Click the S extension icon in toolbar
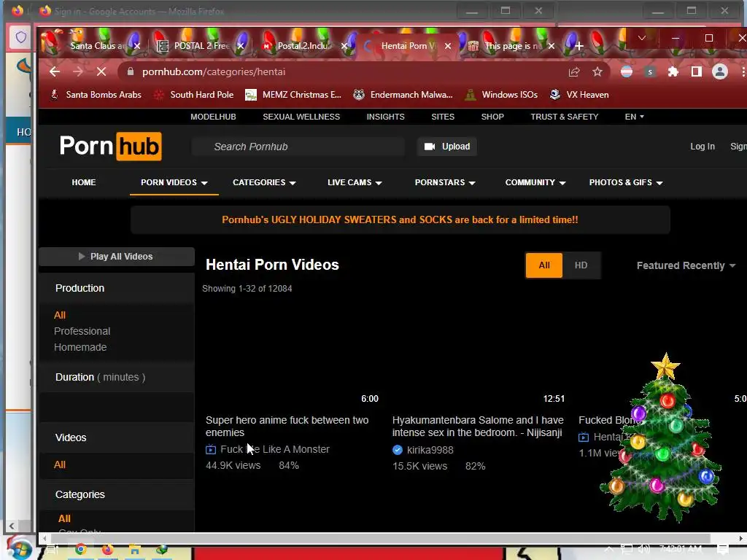The image size is (747, 560). [650, 71]
